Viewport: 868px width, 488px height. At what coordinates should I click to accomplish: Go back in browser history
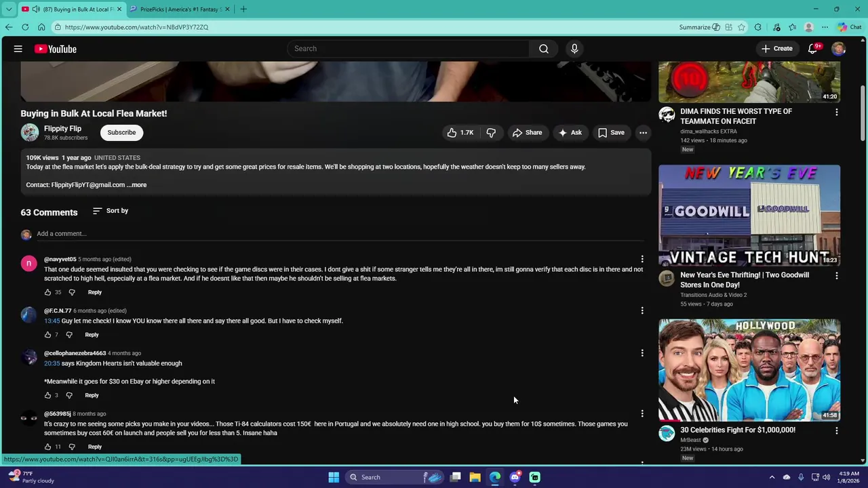(9, 27)
